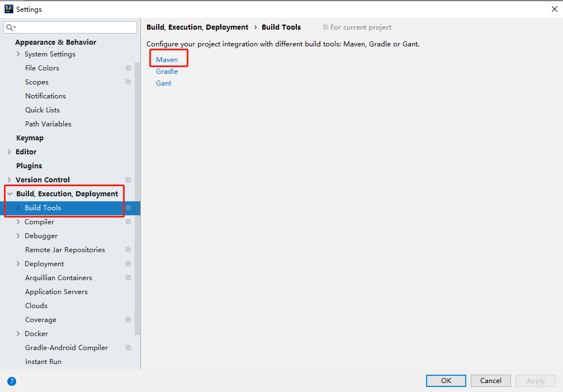Close the Settings dialog

point(555,9)
